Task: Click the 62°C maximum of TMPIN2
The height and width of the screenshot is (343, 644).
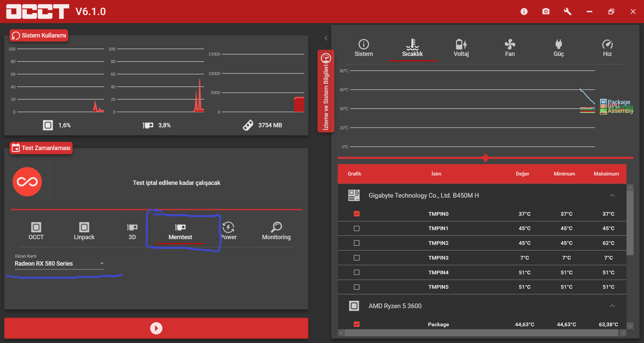Action: (x=608, y=243)
